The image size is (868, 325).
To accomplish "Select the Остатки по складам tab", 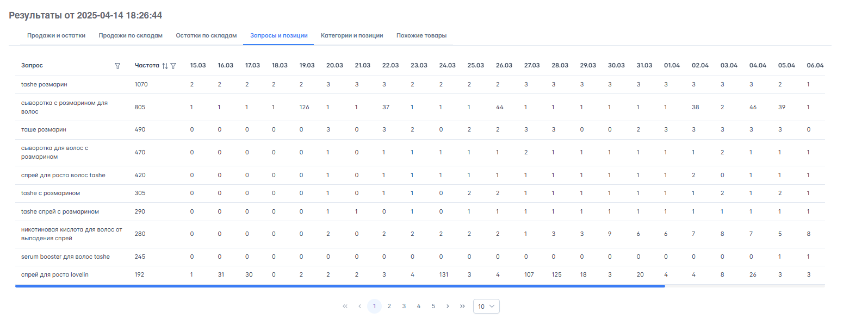I will pos(206,35).
